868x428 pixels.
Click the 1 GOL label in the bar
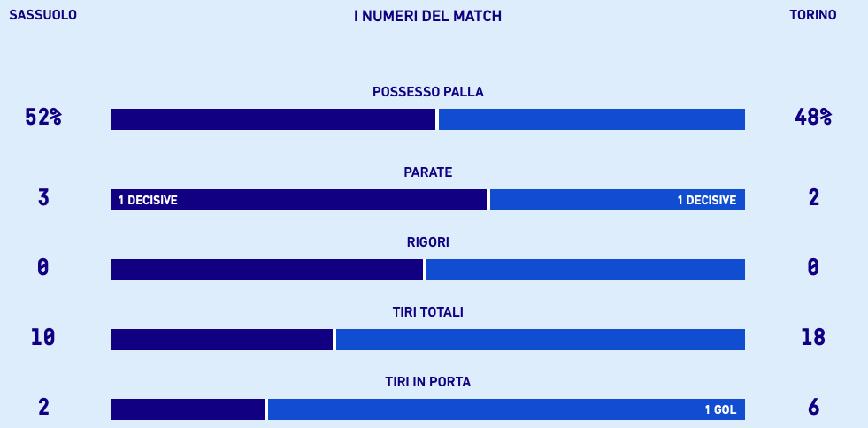720,410
